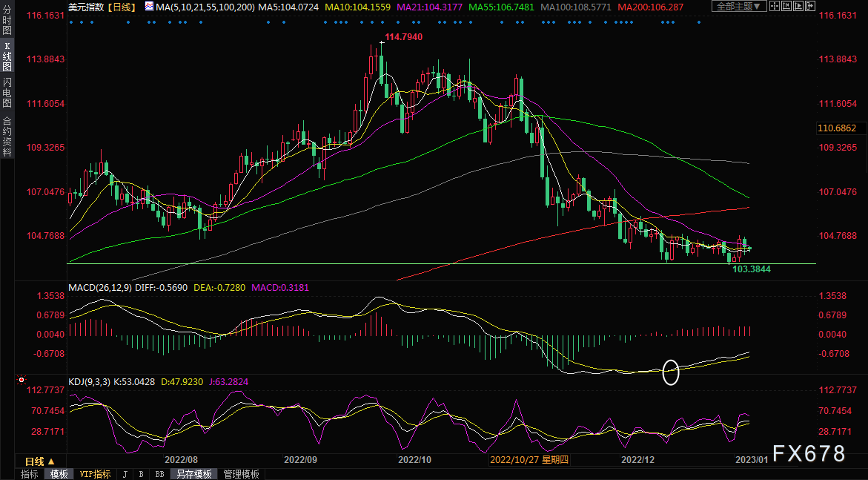
Task: Click the 另存模板 button
Action: tap(193, 474)
